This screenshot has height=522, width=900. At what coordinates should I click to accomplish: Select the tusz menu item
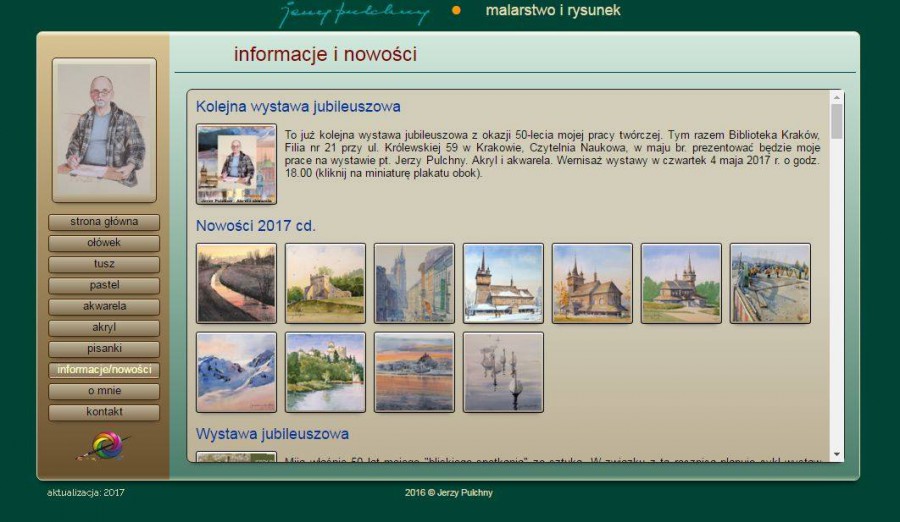click(x=104, y=264)
